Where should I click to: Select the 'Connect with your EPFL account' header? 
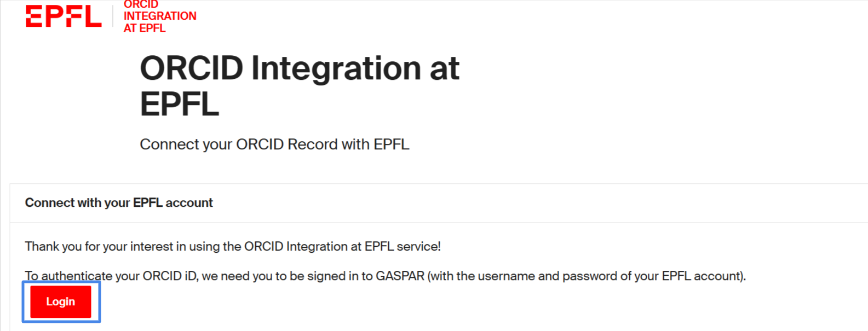click(118, 202)
